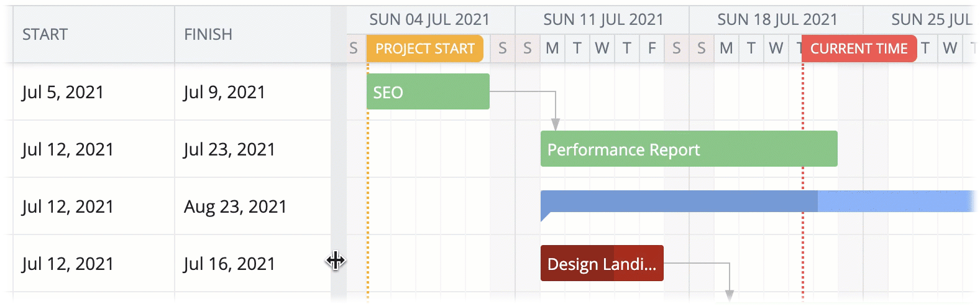Click the PROJECT START marker label

coord(425,49)
